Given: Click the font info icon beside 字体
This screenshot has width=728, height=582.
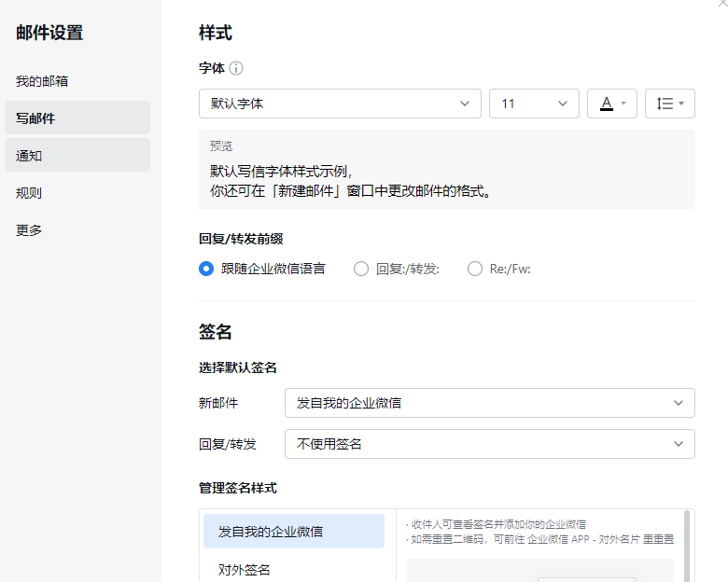Looking at the screenshot, I should click(x=236, y=68).
